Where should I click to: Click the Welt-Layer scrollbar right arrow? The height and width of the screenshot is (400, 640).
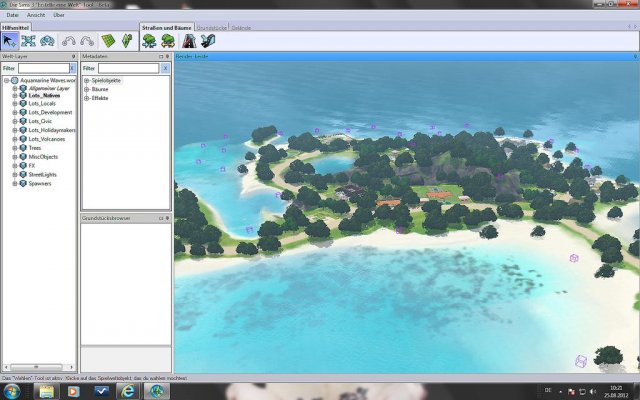pyautogui.click(x=72, y=367)
